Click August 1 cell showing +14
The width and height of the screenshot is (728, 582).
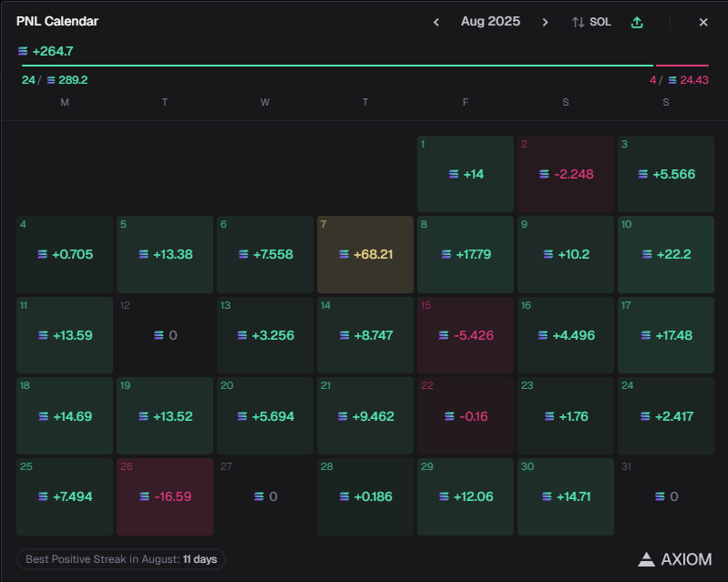(x=465, y=174)
